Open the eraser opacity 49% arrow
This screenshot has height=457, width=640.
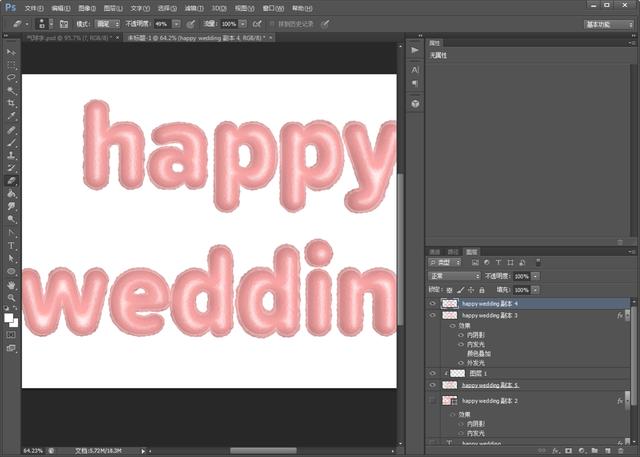click(x=176, y=24)
